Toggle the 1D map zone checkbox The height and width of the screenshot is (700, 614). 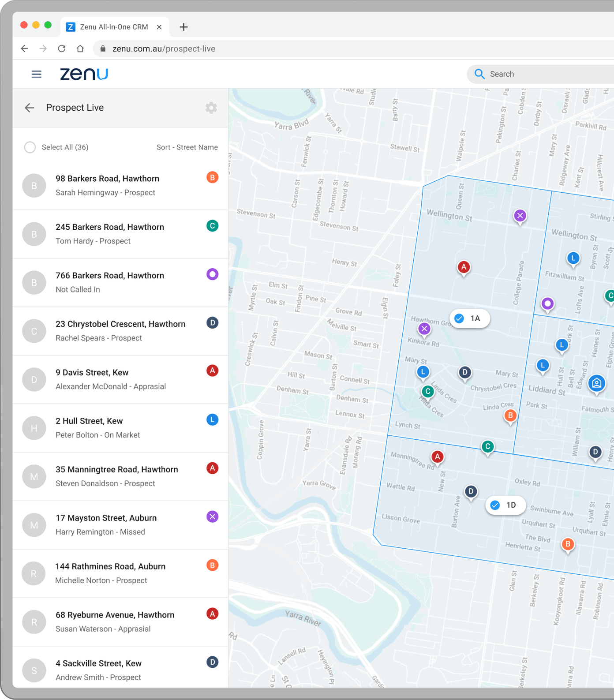(495, 505)
